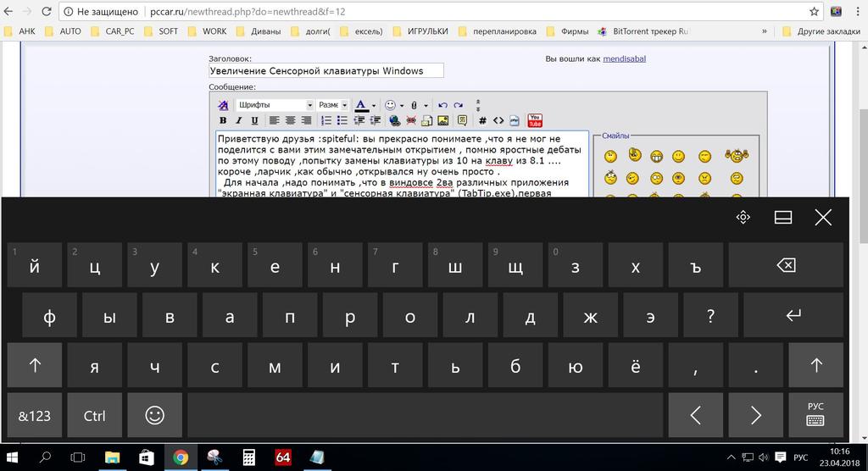Open emoji panel on touch keyboard
Viewport: 868px width, 471px height.
[x=154, y=415]
